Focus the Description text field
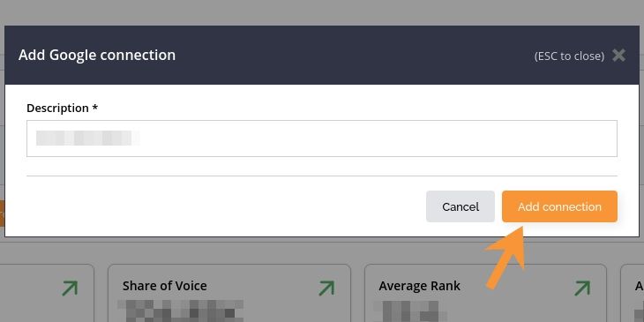644x322 pixels. click(322, 139)
